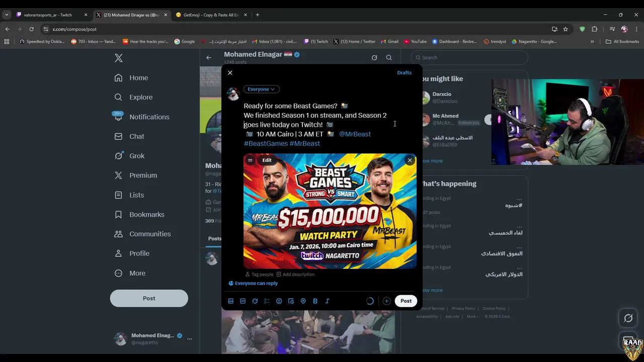The width and height of the screenshot is (644, 362).
Task: Search profile posts with magnifier icon
Action: pyautogui.click(x=389, y=57)
